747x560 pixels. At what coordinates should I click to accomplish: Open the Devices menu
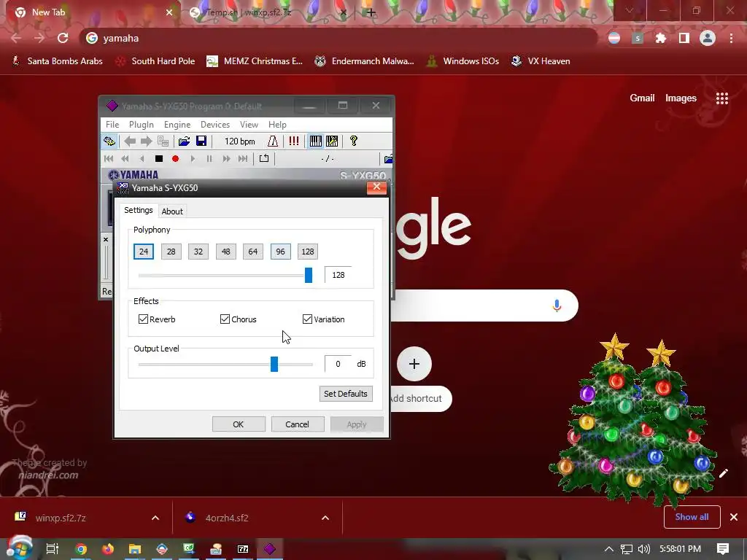click(215, 125)
